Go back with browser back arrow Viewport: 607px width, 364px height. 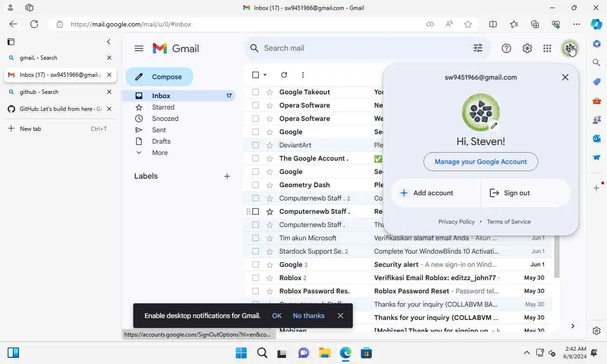(13, 24)
